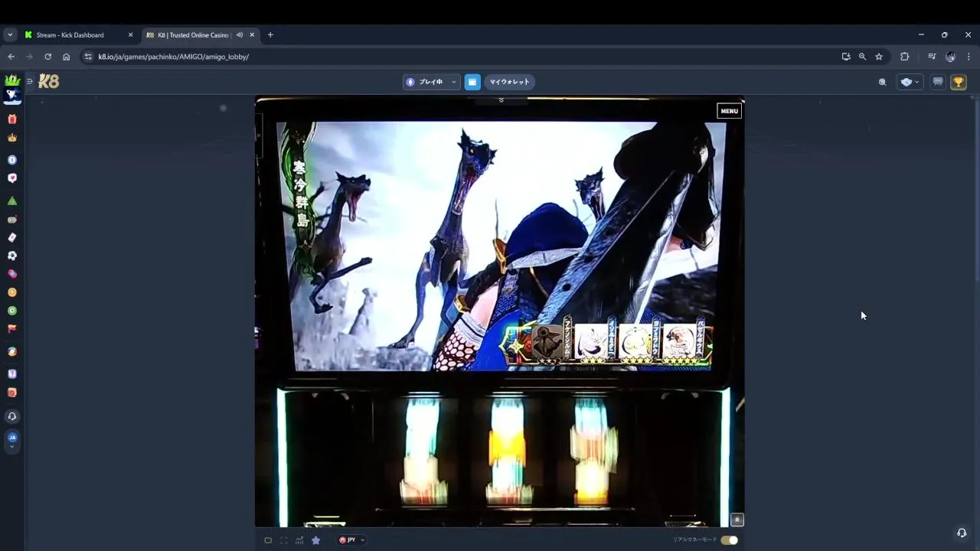Open the user avatar dropdown in header
The height and width of the screenshot is (551, 980).
[910, 82]
